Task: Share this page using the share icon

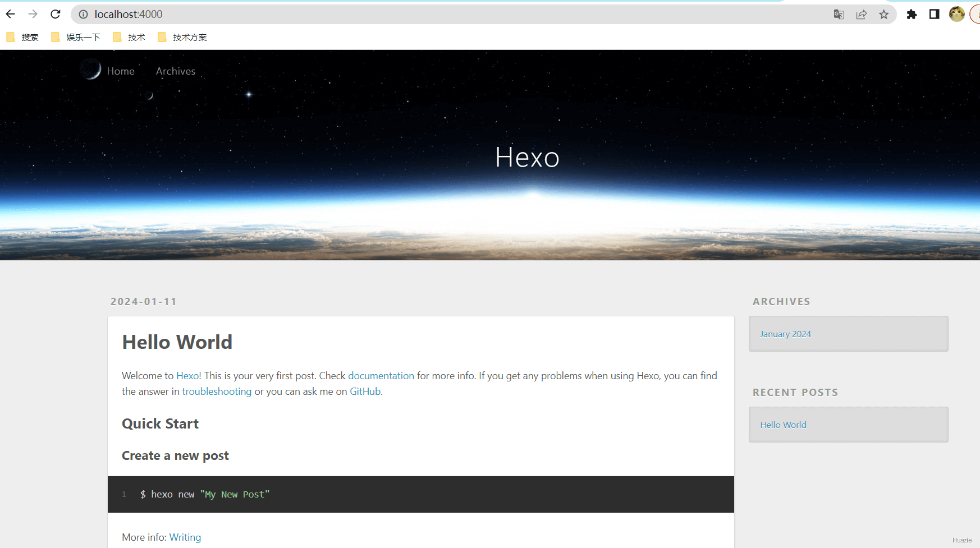Action: coord(862,15)
